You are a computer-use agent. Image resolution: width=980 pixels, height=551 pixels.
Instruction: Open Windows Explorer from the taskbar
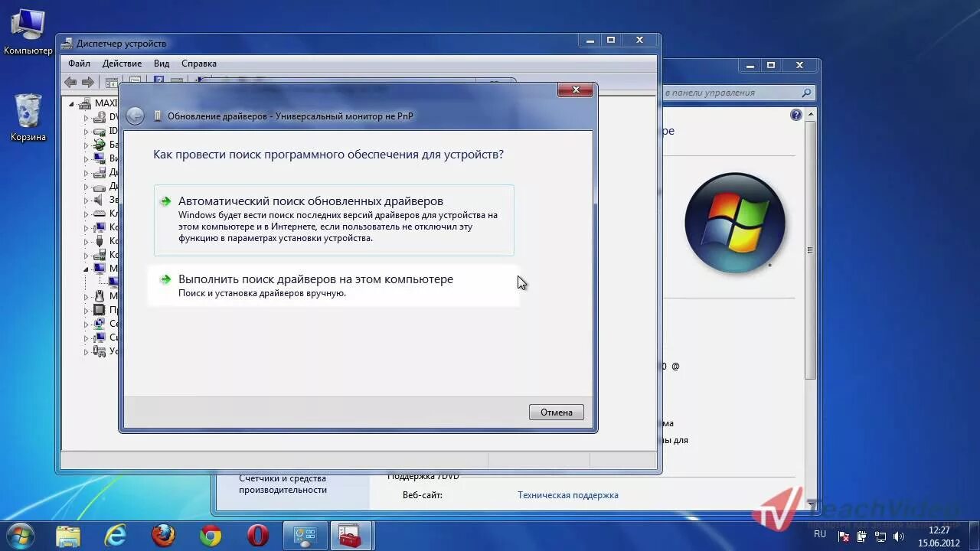click(68, 535)
